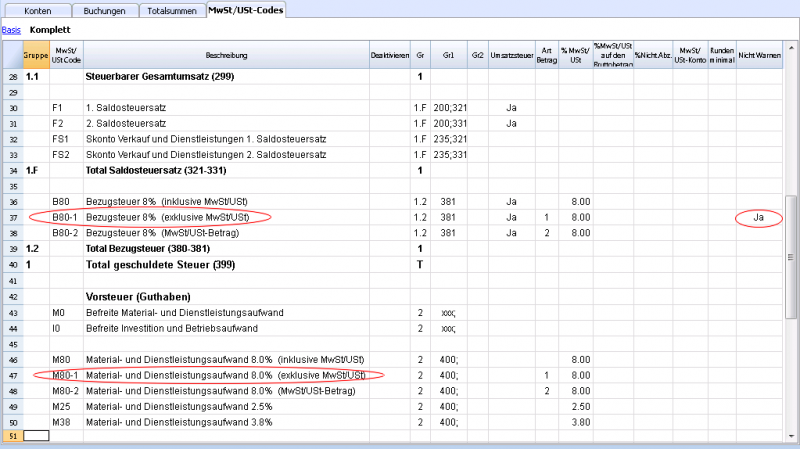800x449 pixels.
Task: Select code cell 'FS1'
Action: pos(66,139)
